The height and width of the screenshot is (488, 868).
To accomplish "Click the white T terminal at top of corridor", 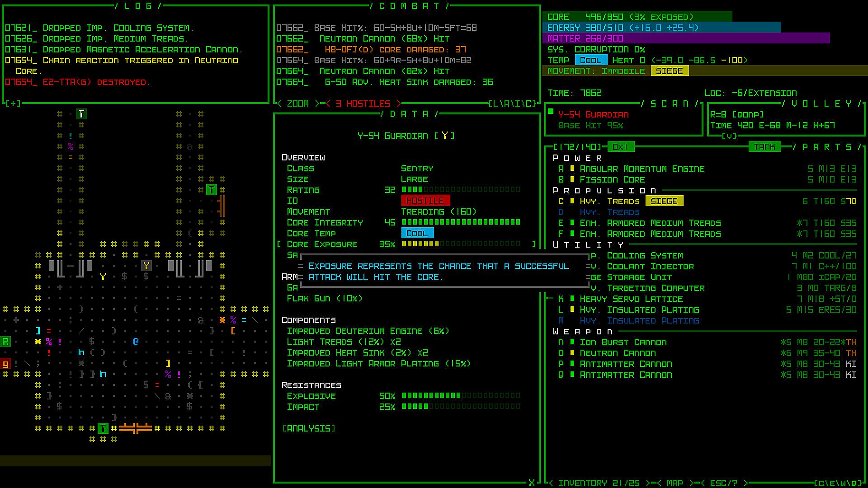I will (81, 114).
